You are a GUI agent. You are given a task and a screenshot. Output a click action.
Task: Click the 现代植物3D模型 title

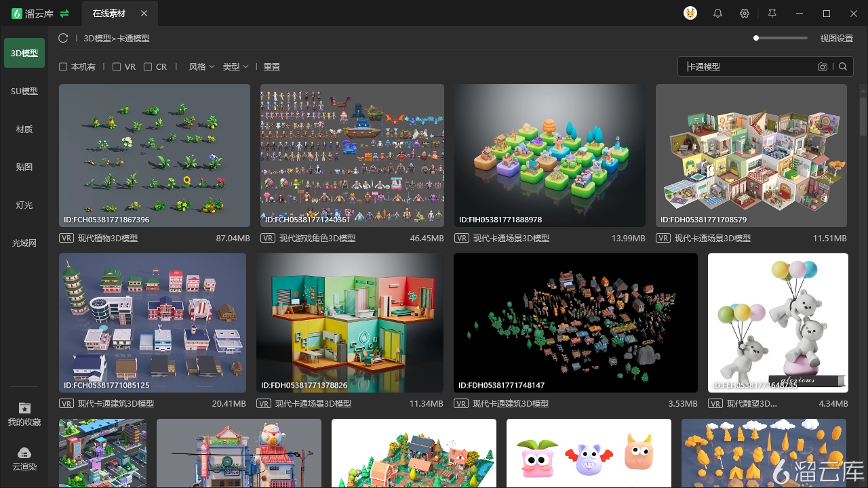point(108,239)
